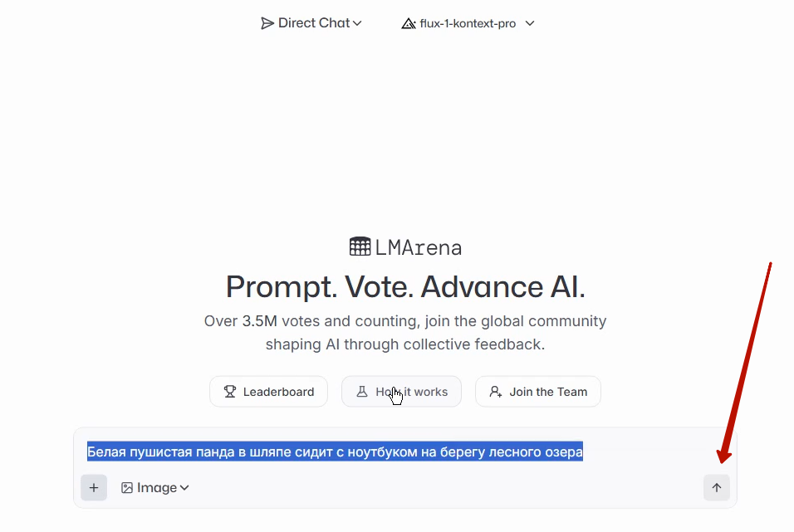This screenshot has width=794, height=532.
Task: Expand the chevron next to Direct Chat
Action: coord(357,23)
